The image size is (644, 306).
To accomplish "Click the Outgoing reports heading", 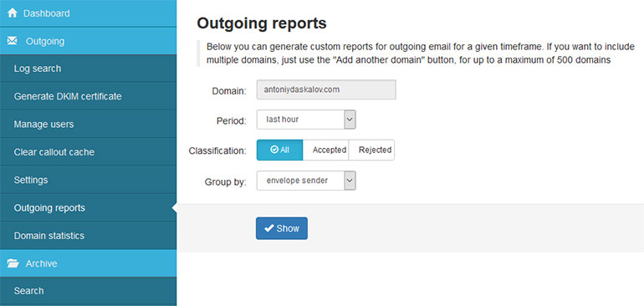I will tap(262, 23).
